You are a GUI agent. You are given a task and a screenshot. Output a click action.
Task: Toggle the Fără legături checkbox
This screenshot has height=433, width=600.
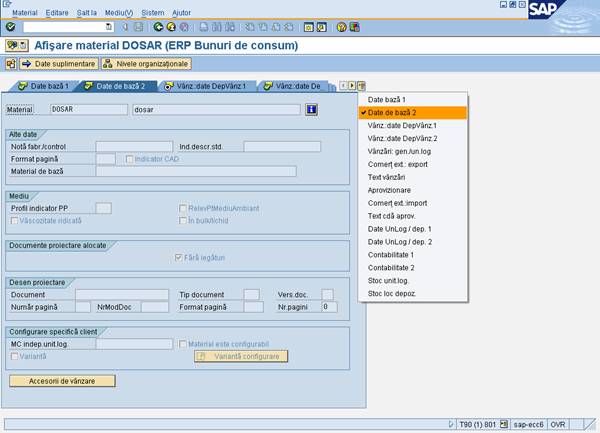click(x=178, y=258)
